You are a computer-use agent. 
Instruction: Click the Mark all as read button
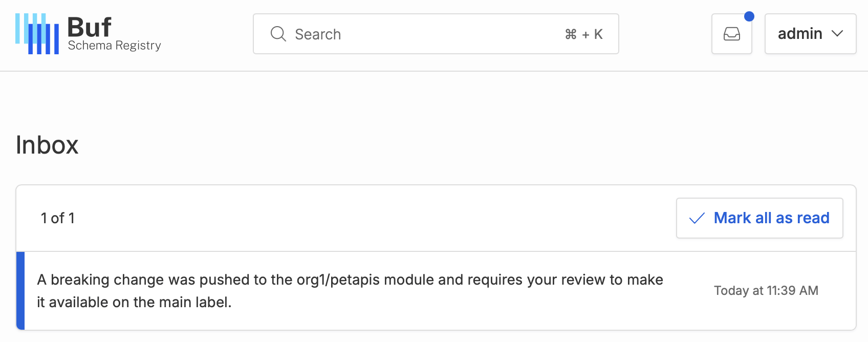pyautogui.click(x=759, y=218)
